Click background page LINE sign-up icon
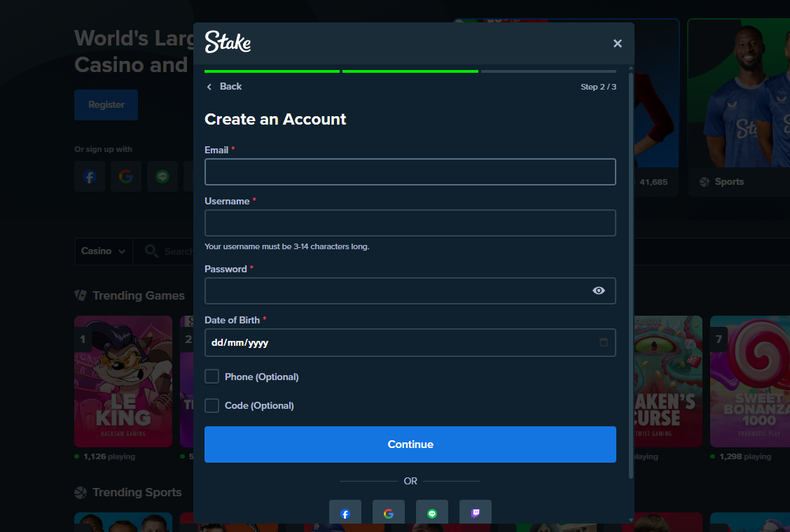The width and height of the screenshot is (790, 532). pos(162,177)
